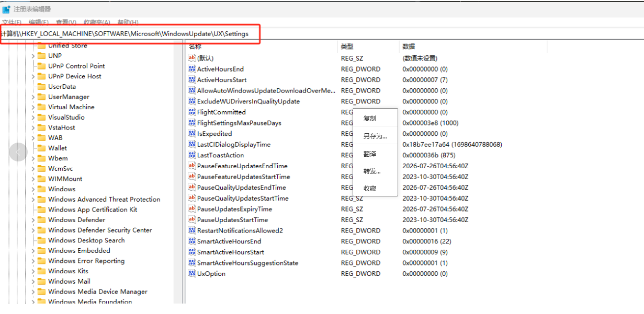Screen dimensions: 644x314
Task: Select the SmartActiveHoursSuggestionState value name
Action: pyautogui.click(x=247, y=263)
